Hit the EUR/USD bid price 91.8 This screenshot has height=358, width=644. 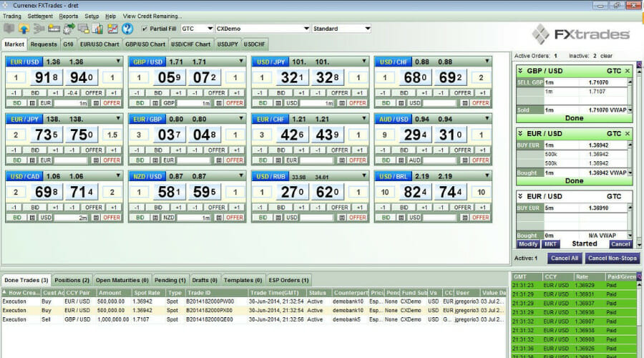pyautogui.click(x=47, y=77)
